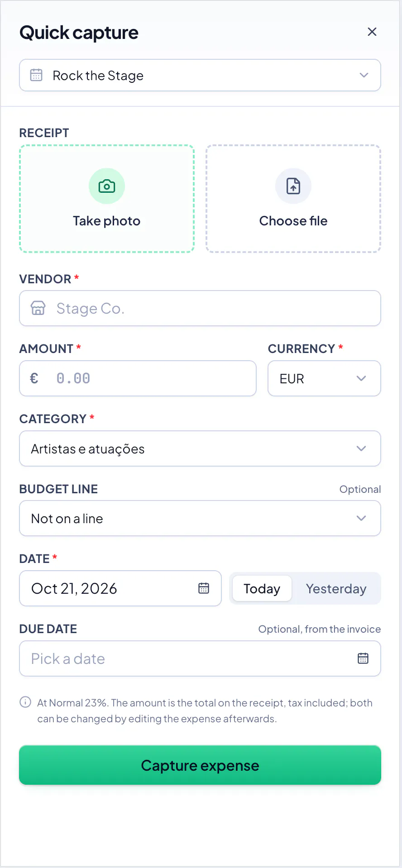Select the Take photo receipt option

pos(107,199)
